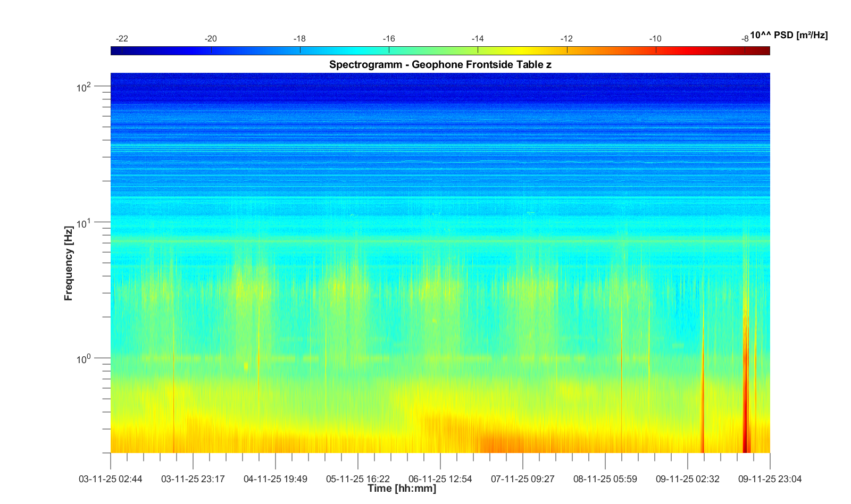Viewport: 851px width, 504px height.
Task: Click the spectrogram title 'Geophone Frontside Table z'
Action: click(x=440, y=65)
